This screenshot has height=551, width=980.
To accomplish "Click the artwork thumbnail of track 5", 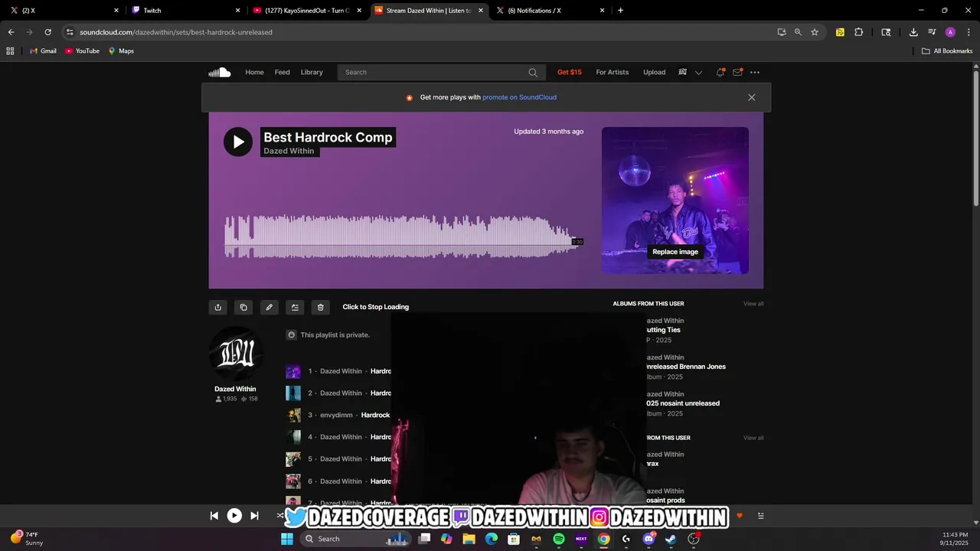I will [x=293, y=459].
